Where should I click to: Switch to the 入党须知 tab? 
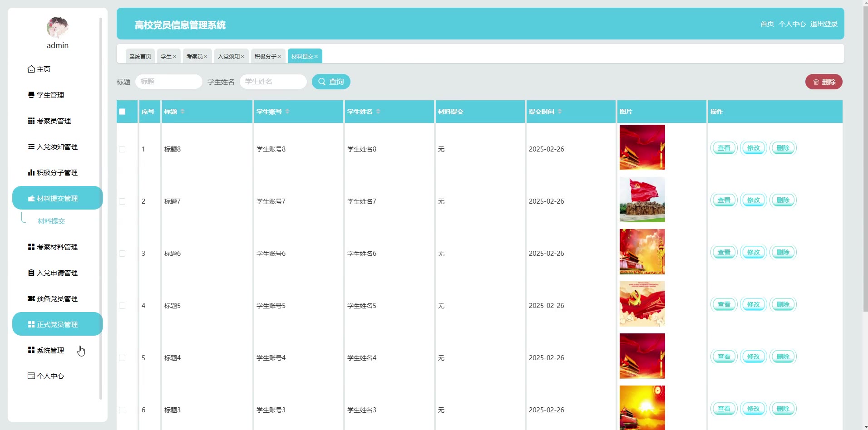(x=229, y=56)
